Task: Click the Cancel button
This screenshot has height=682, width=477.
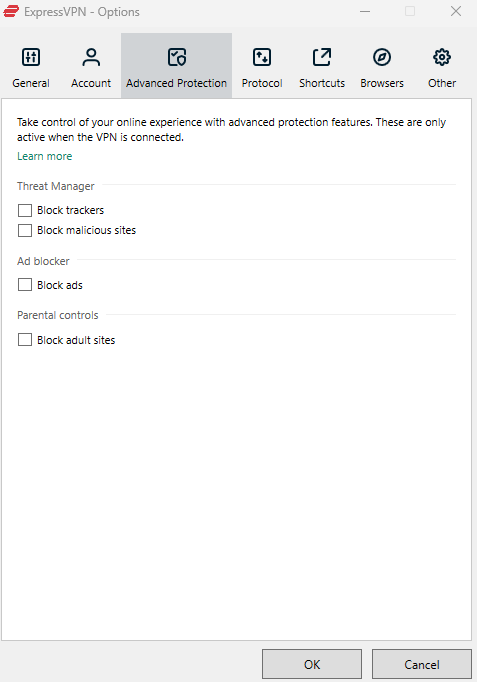Action: [422, 664]
